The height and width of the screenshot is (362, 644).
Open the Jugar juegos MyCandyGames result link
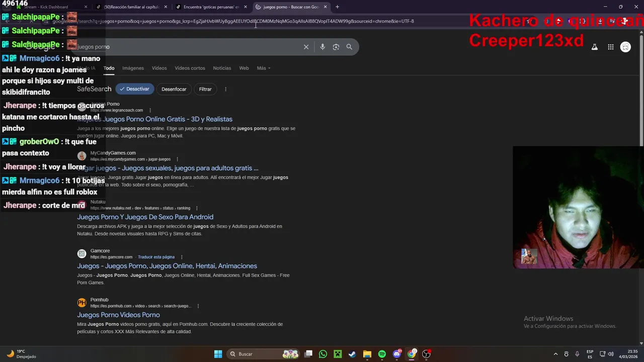point(168,168)
